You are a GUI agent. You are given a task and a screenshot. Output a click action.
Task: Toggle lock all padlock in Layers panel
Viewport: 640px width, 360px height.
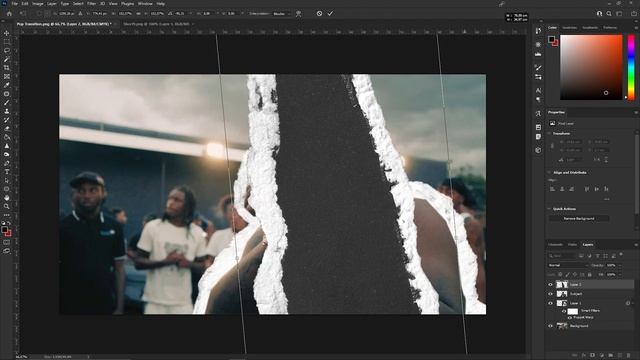[589, 275]
